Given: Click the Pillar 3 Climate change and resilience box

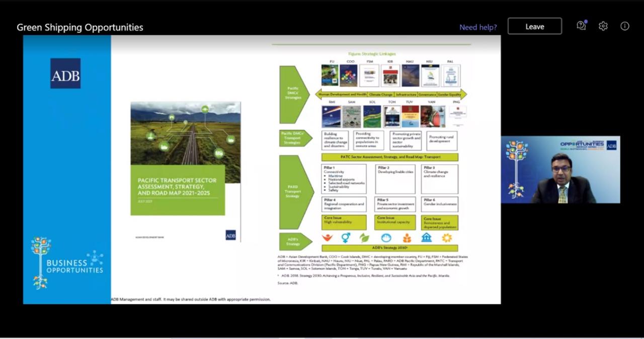Looking at the screenshot, I should click(x=440, y=179).
